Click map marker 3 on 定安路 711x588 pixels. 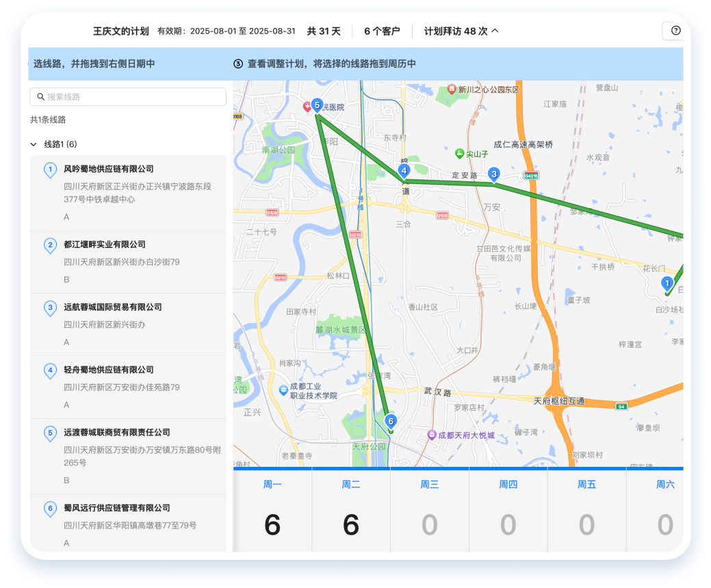coord(494,175)
